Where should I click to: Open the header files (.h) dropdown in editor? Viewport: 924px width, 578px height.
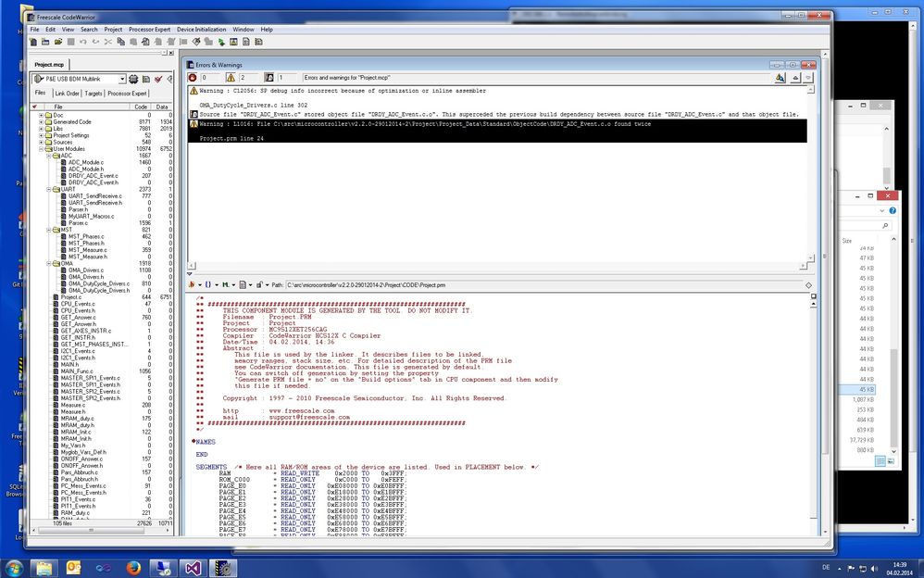(x=194, y=285)
